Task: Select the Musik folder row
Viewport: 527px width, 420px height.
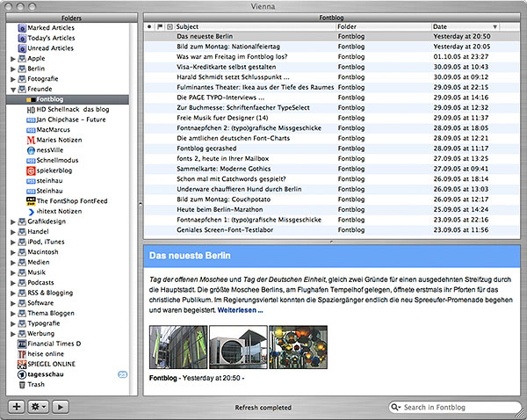Action: pos(68,272)
